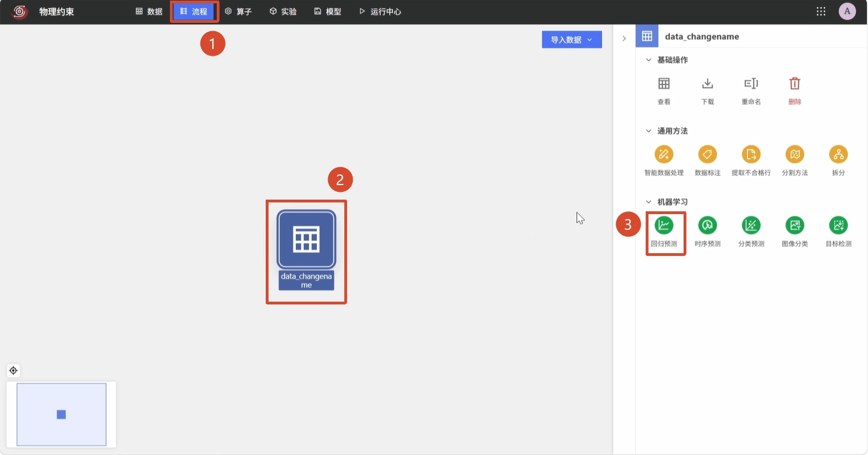Open the 导入数据 dropdown button
Image resolution: width=868 pixels, height=455 pixels.
(x=572, y=40)
